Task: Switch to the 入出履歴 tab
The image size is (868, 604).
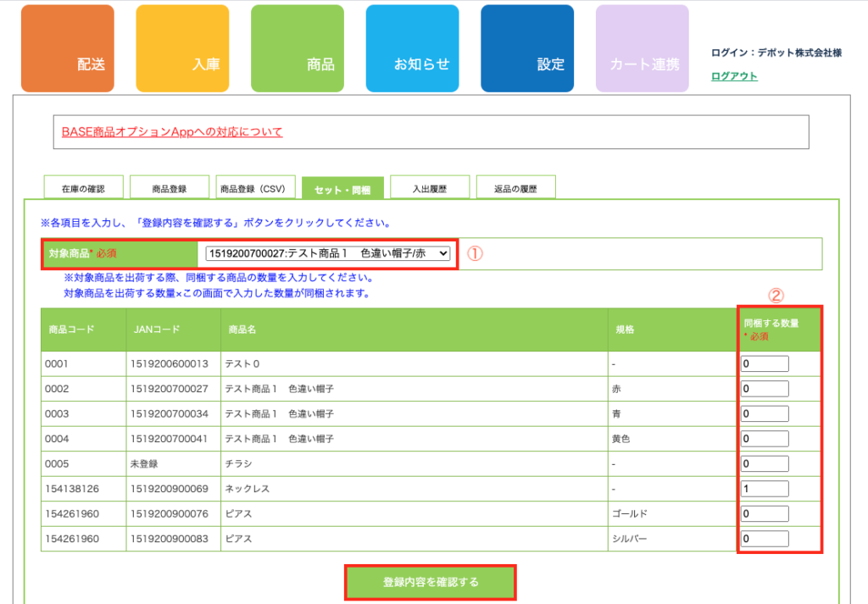Action: 430,188
